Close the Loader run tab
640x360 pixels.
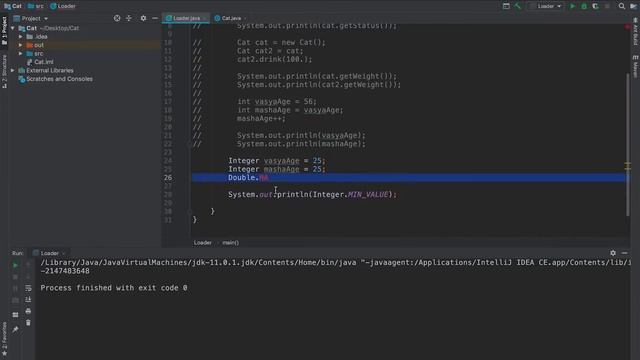[x=64, y=253]
